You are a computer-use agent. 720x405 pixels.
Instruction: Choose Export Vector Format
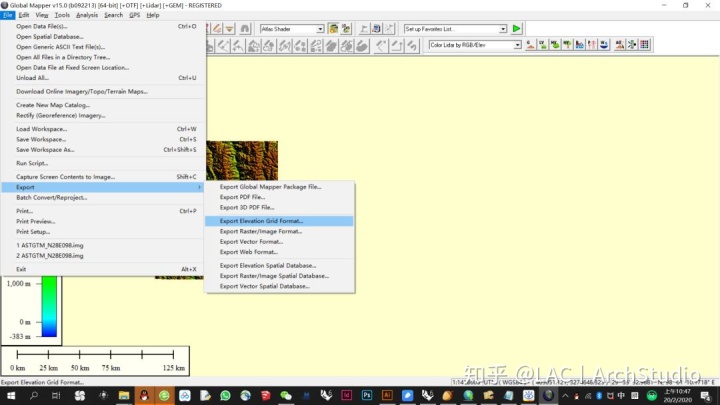click(279, 242)
